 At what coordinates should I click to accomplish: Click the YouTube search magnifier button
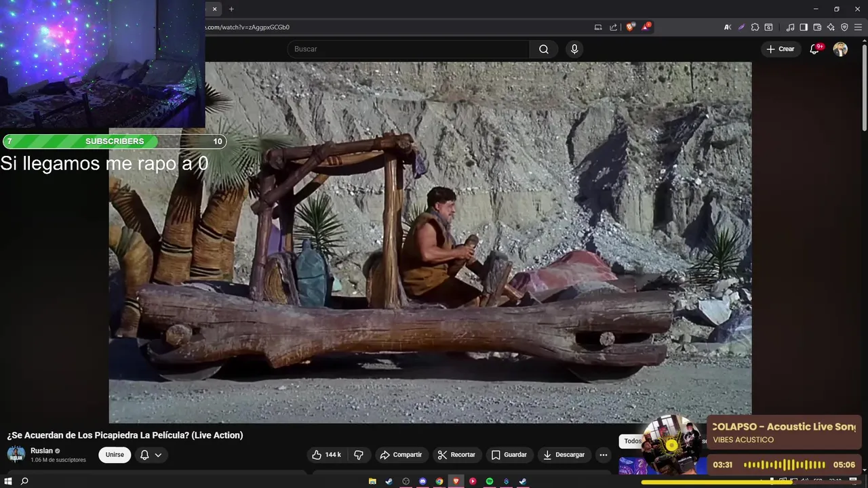pos(544,49)
